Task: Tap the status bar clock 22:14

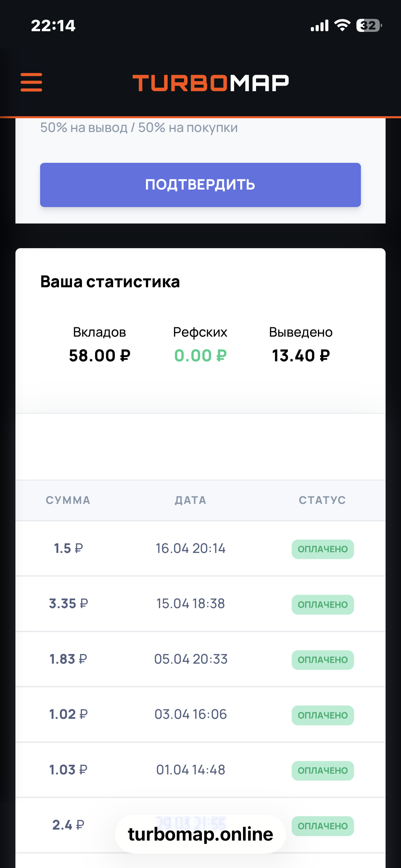Action: click(x=53, y=26)
